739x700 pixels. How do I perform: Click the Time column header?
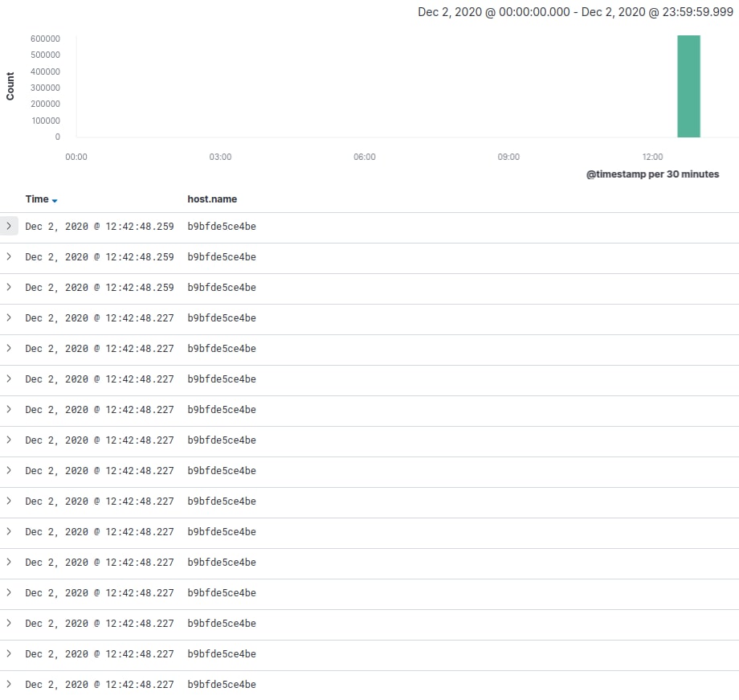tap(37, 199)
